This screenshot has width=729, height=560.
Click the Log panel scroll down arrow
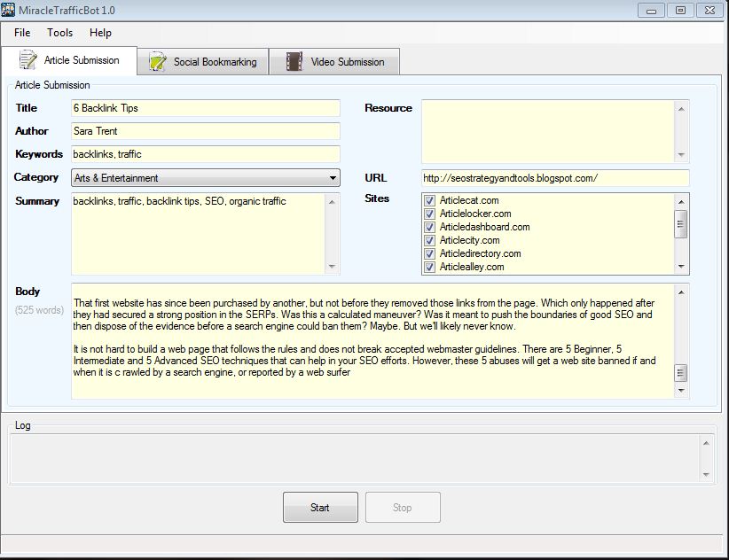click(706, 475)
